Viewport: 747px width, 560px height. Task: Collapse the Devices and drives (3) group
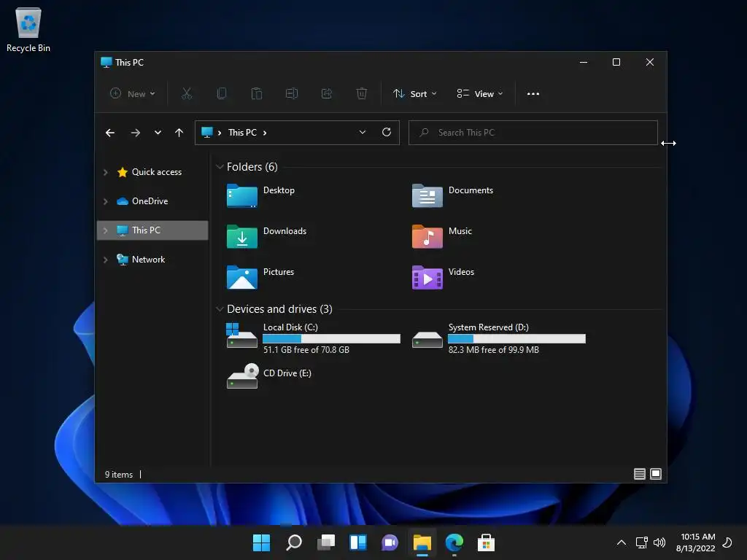[x=220, y=309]
